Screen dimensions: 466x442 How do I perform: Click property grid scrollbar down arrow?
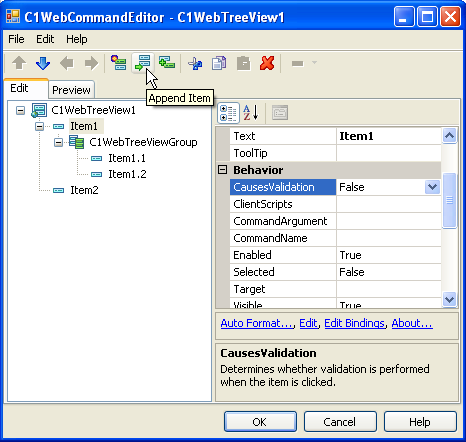pos(449,299)
